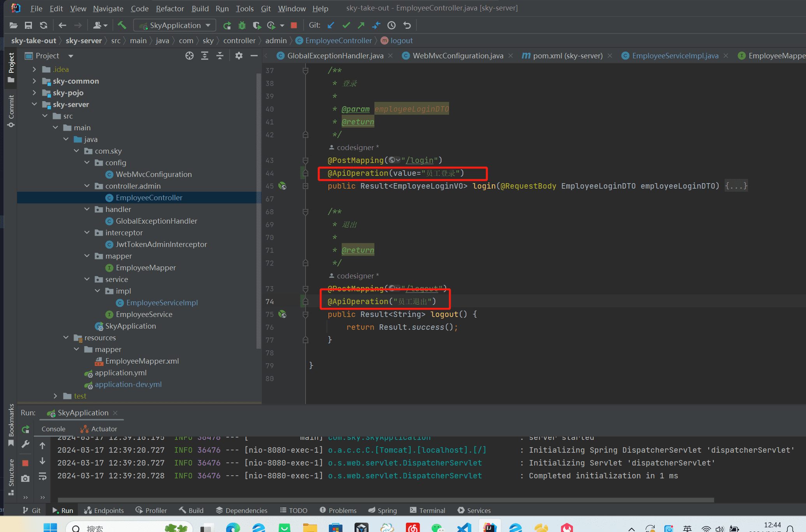Viewport: 806px width, 532px height.
Task: Open the Terminal tool window
Action: pos(427,511)
